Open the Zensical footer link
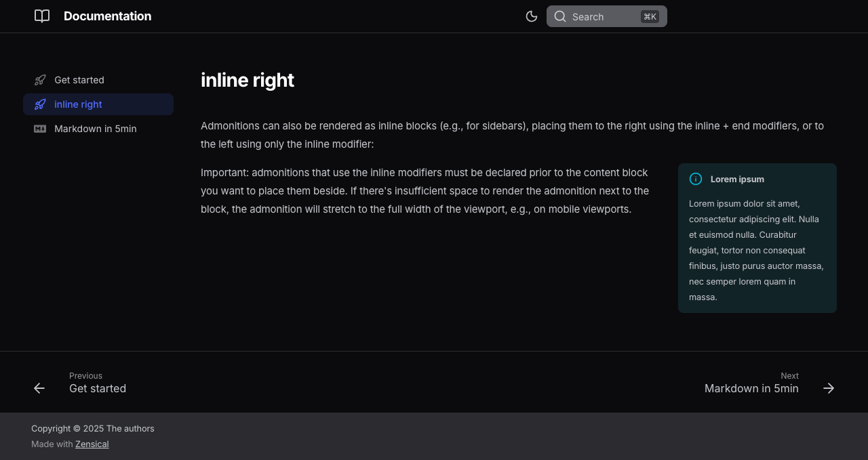Image resolution: width=868 pixels, height=460 pixels. [92, 444]
